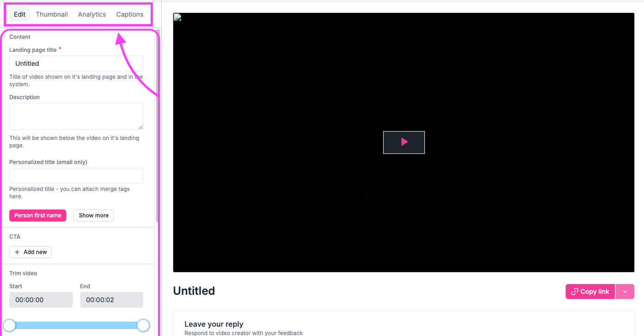Select the trim Start time field

coord(41,300)
